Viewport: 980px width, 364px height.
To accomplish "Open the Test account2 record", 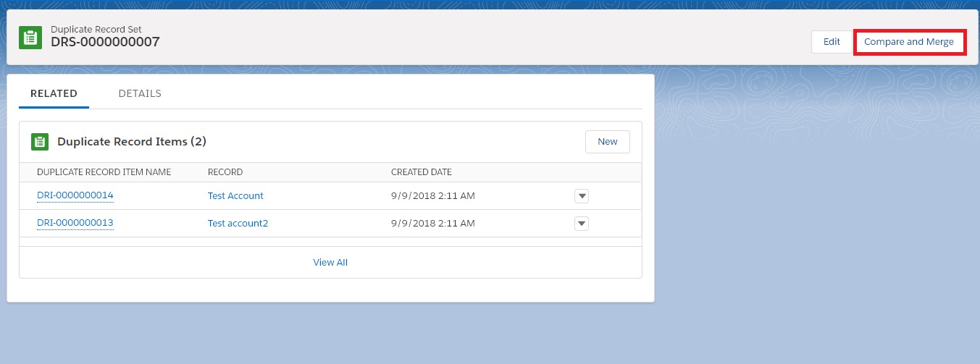I will click(x=238, y=223).
